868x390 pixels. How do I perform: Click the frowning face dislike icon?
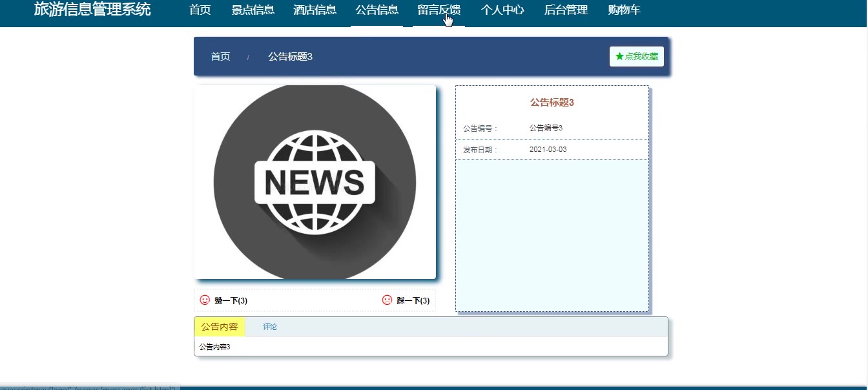click(387, 300)
